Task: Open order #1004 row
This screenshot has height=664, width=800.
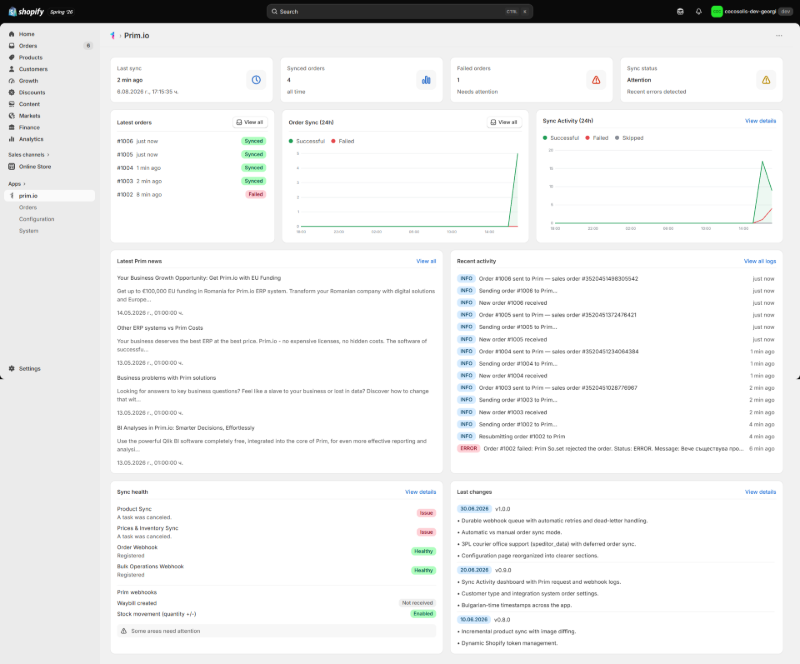Action: pyautogui.click(x=191, y=167)
